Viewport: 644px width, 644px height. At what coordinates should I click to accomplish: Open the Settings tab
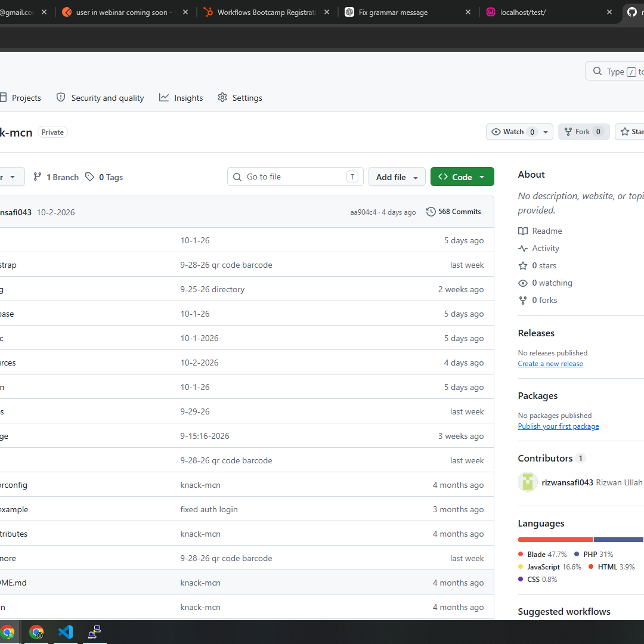(240, 98)
